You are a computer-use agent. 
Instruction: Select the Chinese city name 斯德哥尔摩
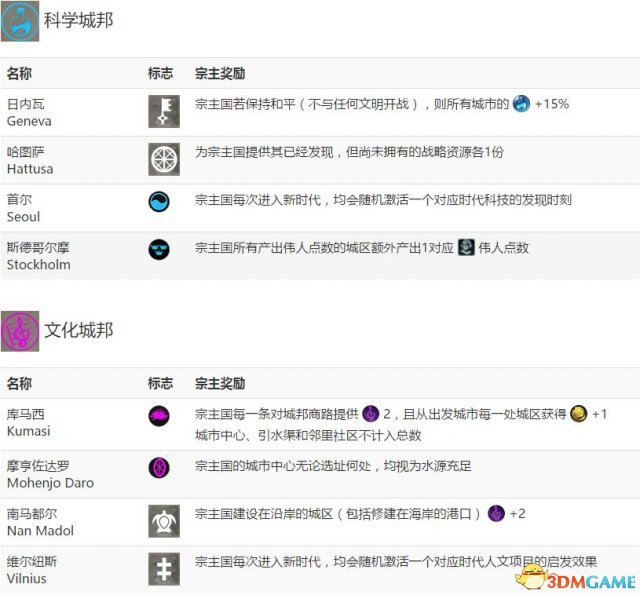coord(38,247)
